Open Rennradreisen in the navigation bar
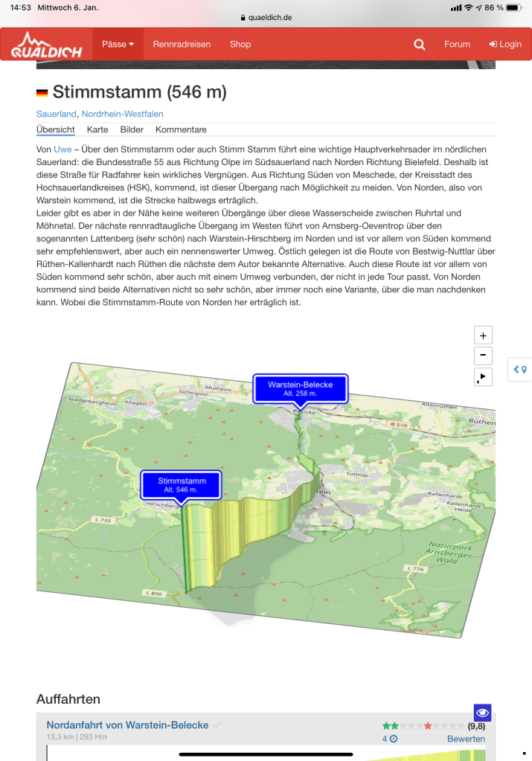This screenshot has width=532, height=761. [x=182, y=45]
